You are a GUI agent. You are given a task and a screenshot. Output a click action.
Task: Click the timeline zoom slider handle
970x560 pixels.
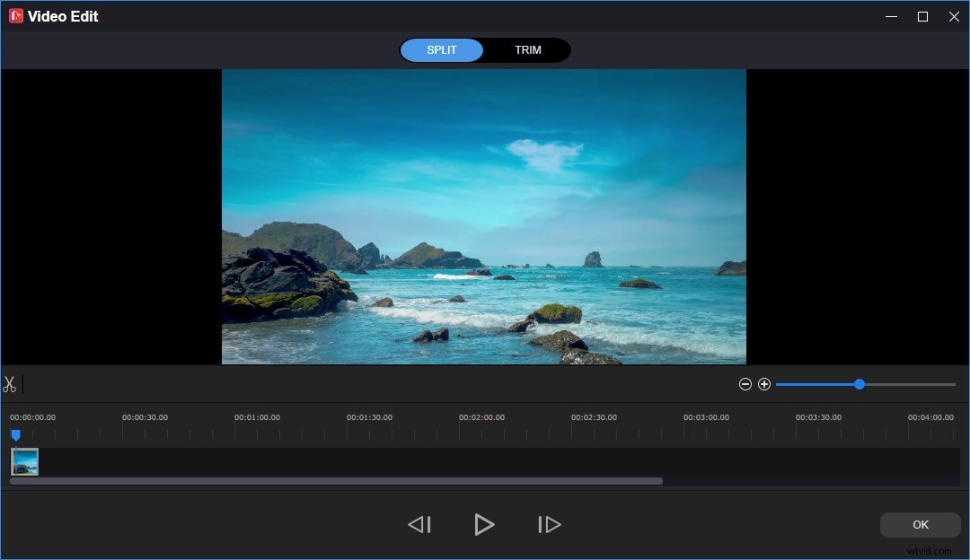coord(859,383)
